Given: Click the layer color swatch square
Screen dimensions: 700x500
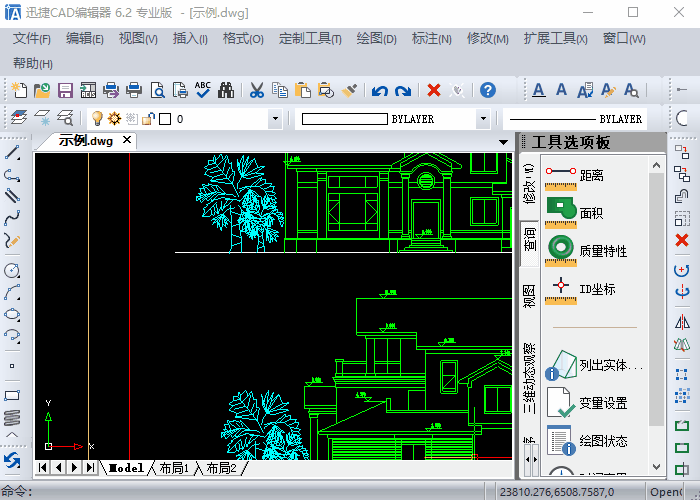Looking at the screenshot, I should [165, 119].
